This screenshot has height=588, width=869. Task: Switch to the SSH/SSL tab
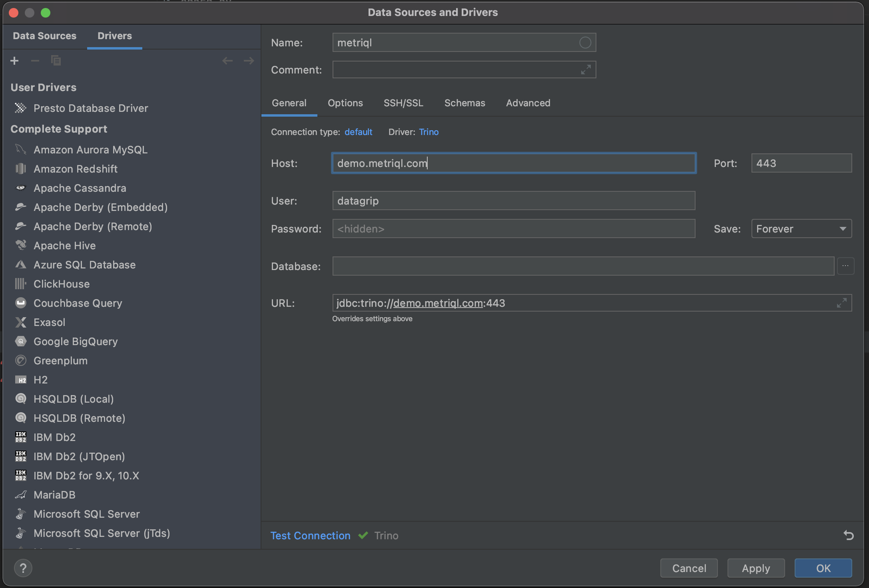pyautogui.click(x=403, y=103)
